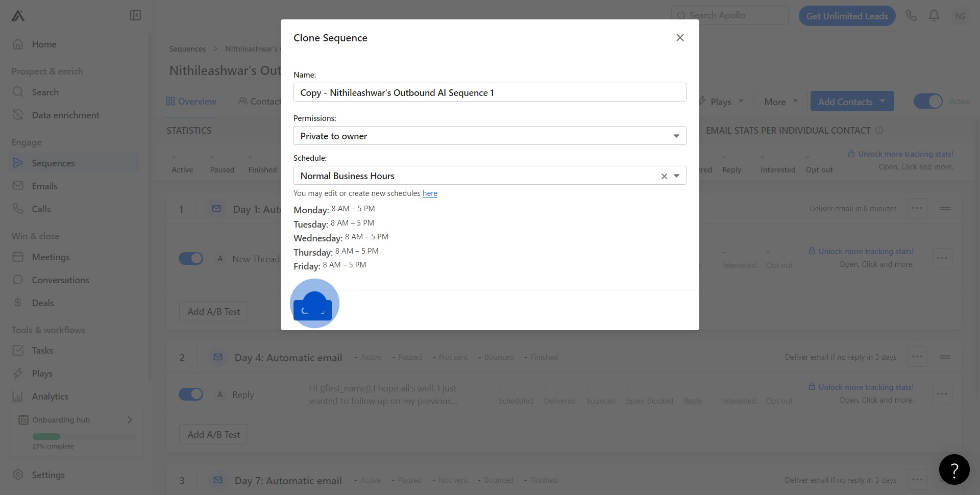Expand the Schedule dropdown arrow
This screenshot has height=495, width=980.
(x=676, y=176)
